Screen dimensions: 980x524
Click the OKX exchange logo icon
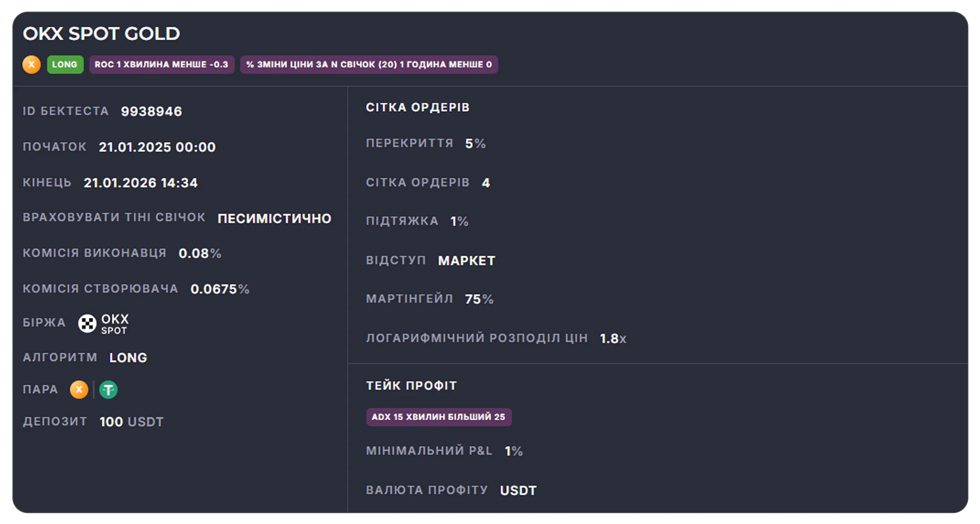click(x=87, y=323)
